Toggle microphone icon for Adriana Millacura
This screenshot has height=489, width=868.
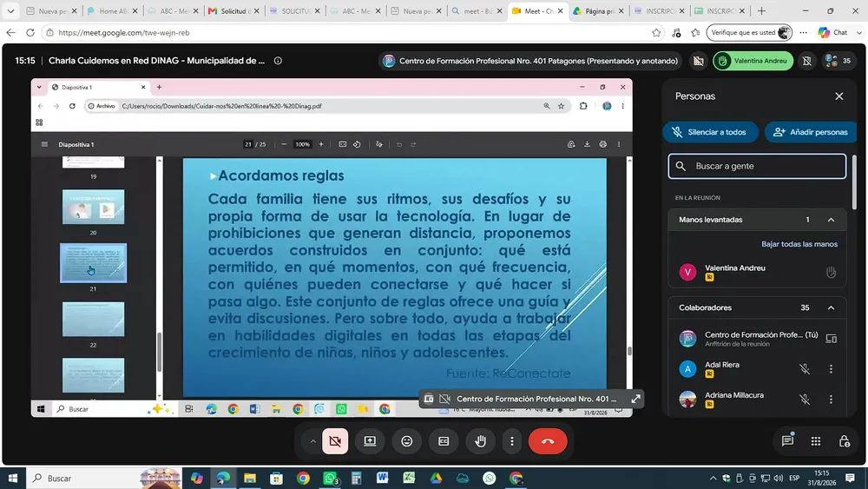(x=805, y=400)
